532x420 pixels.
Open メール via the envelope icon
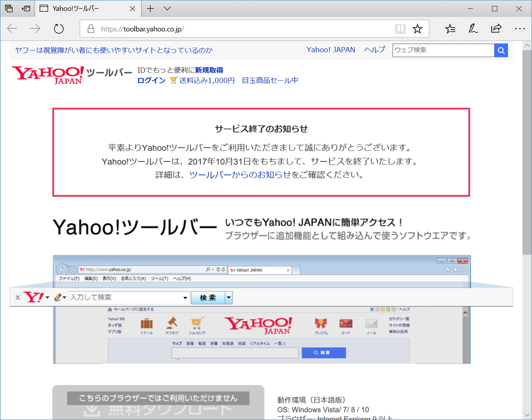[x=372, y=322]
